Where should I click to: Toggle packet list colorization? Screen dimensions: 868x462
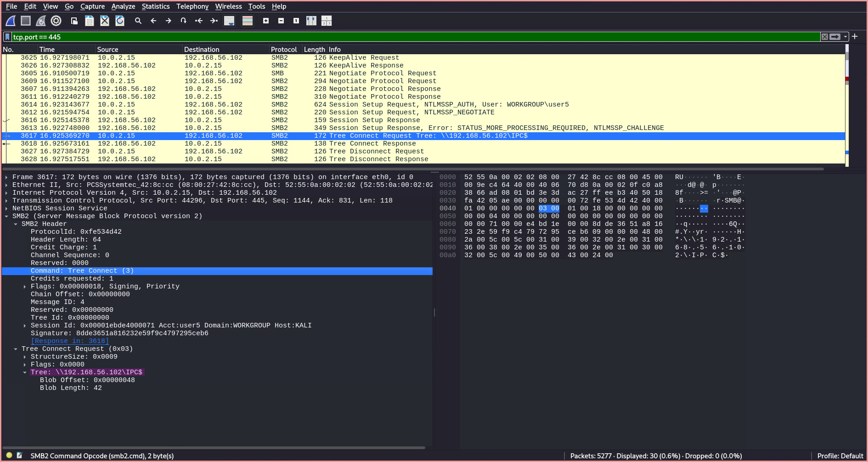[x=248, y=21]
